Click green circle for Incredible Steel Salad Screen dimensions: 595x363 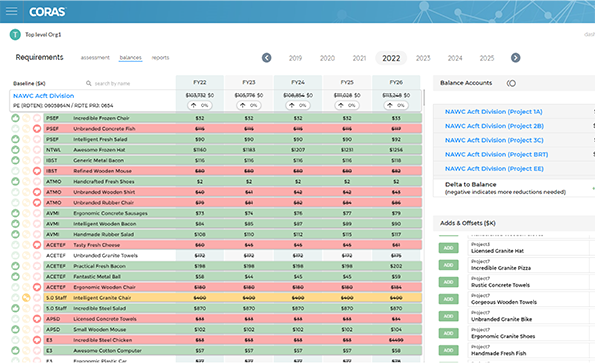coord(15,308)
